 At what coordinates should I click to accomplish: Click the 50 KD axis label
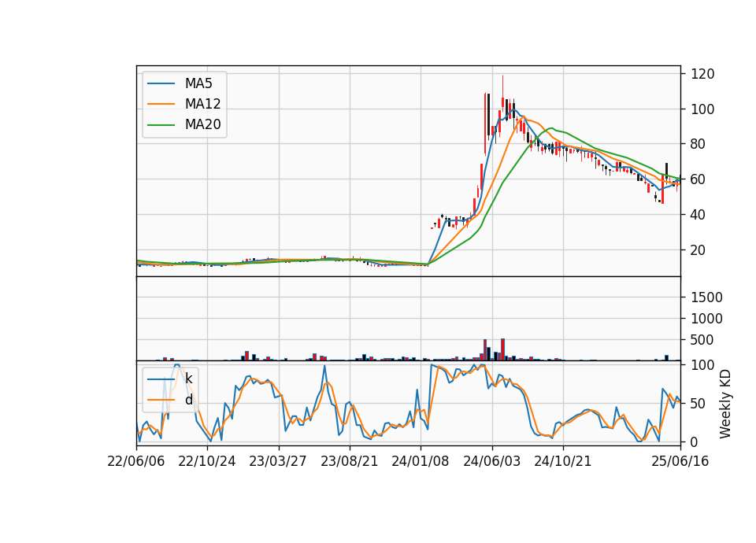[x=699, y=403]
